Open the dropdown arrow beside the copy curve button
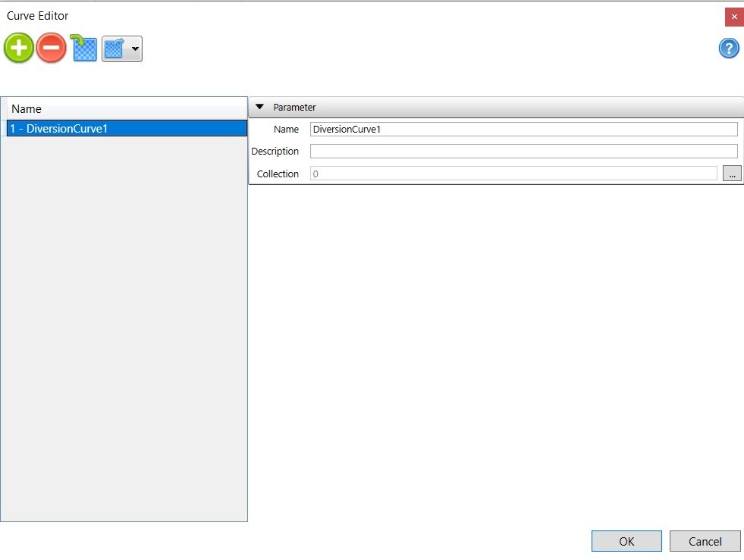This screenshot has width=744, height=560. tap(133, 48)
